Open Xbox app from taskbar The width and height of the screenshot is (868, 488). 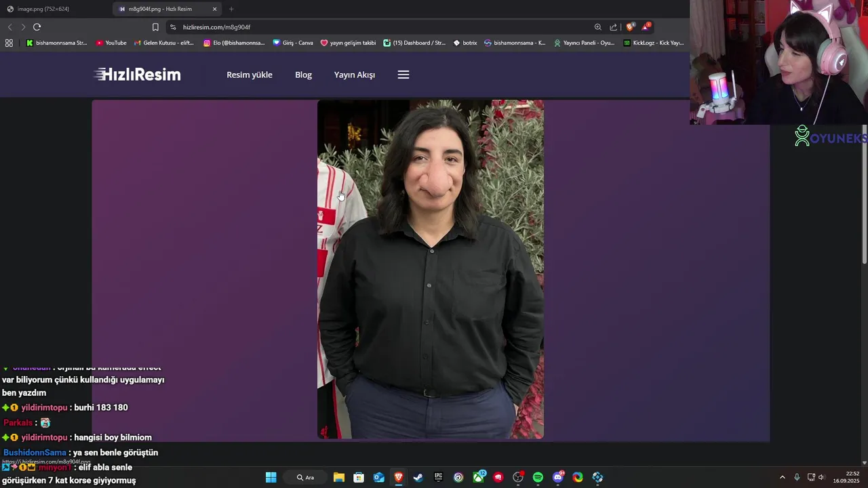pos(479,477)
